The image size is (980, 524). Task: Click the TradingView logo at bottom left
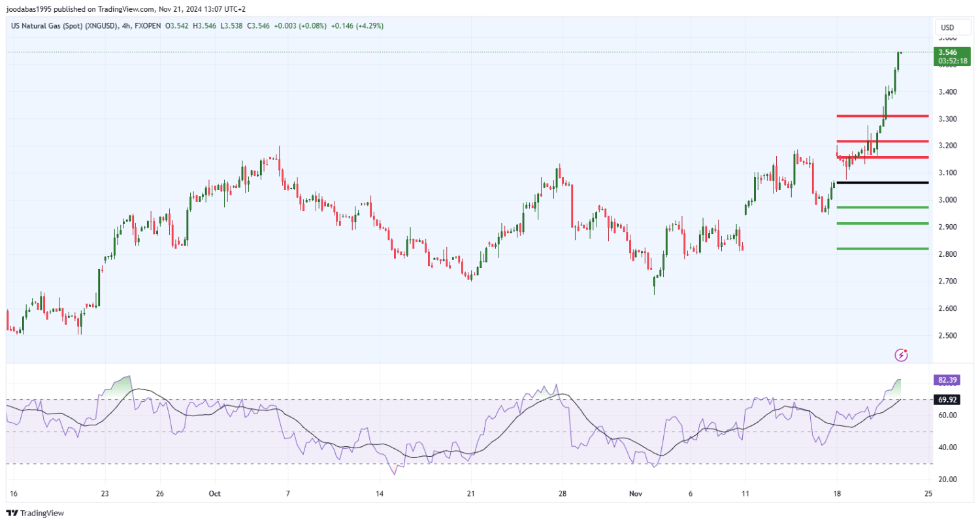[x=35, y=513]
